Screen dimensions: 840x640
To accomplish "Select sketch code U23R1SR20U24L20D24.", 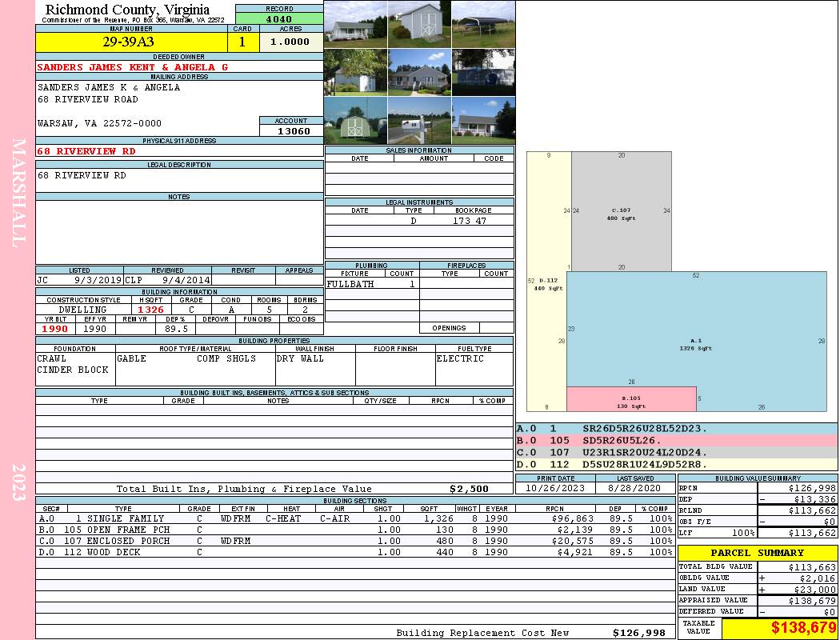I will pos(645,453).
